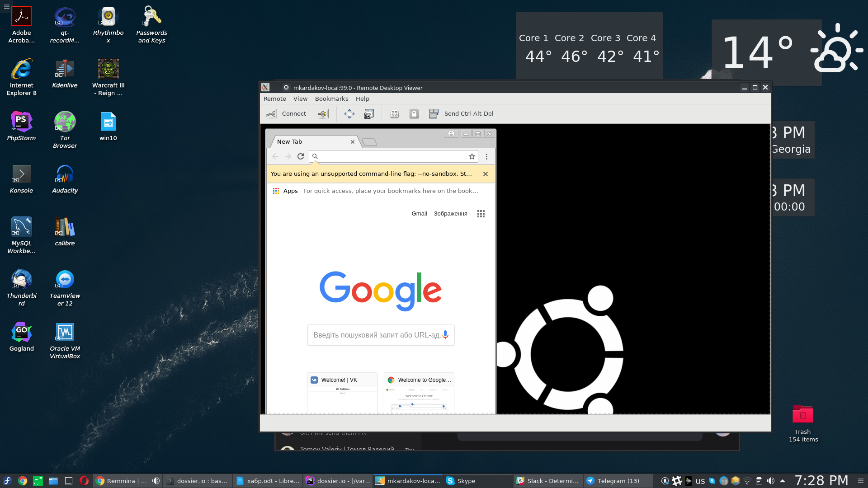The width and height of the screenshot is (868, 488).
Task: Open the win10 file on the desktop
Action: (108, 127)
